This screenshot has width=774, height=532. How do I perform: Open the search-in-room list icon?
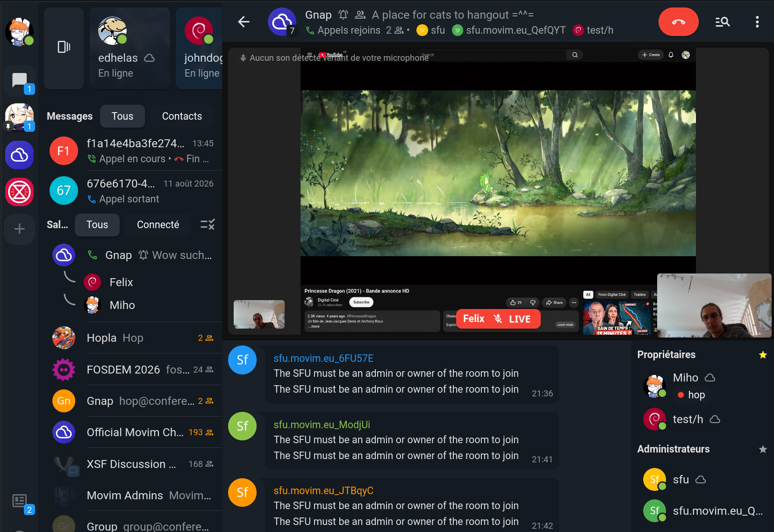coord(723,22)
